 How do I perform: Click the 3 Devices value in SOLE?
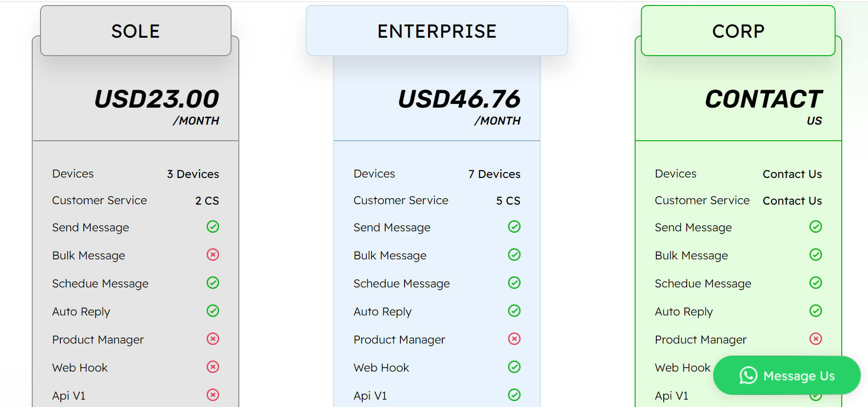[x=193, y=174]
